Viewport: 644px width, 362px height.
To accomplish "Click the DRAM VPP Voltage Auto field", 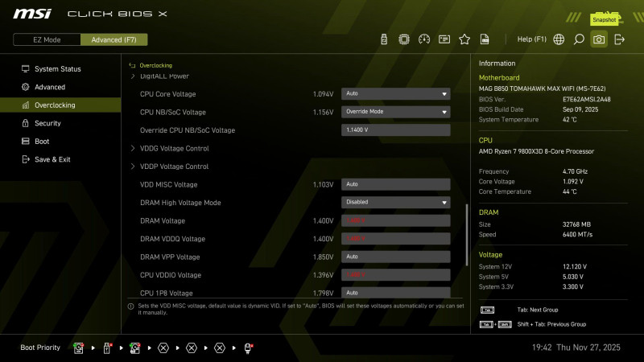I will (395, 257).
